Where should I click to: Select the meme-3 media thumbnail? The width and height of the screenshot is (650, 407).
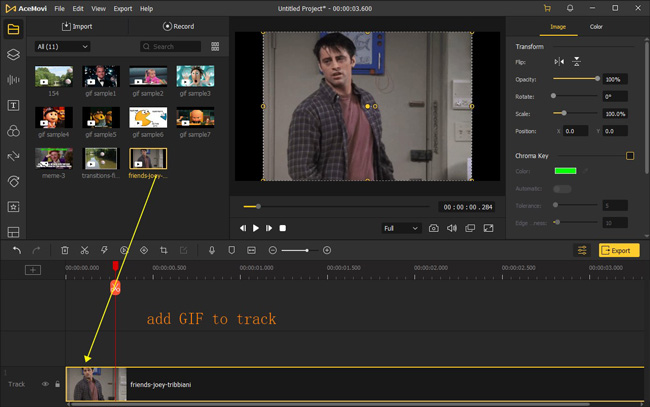(x=54, y=159)
